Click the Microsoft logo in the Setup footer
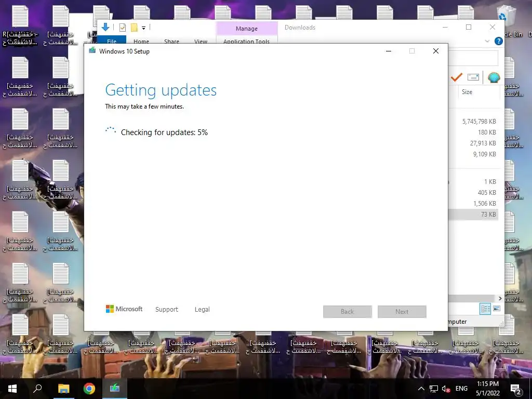 pyautogui.click(x=124, y=309)
